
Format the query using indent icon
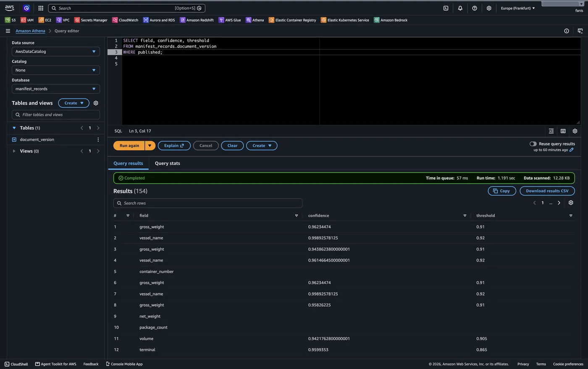tap(551, 131)
